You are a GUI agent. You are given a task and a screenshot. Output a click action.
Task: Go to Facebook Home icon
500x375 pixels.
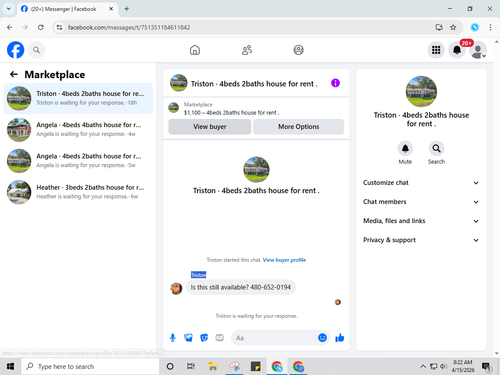[x=195, y=50]
